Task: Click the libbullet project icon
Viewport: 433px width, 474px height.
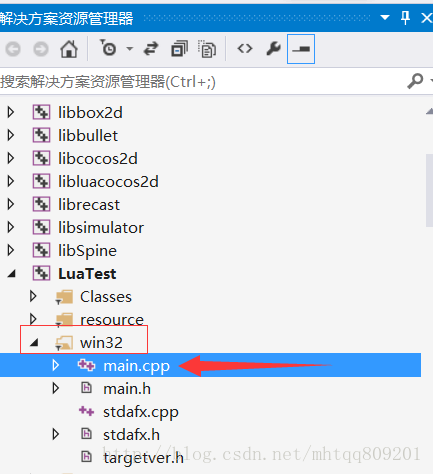Action: (41, 135)
